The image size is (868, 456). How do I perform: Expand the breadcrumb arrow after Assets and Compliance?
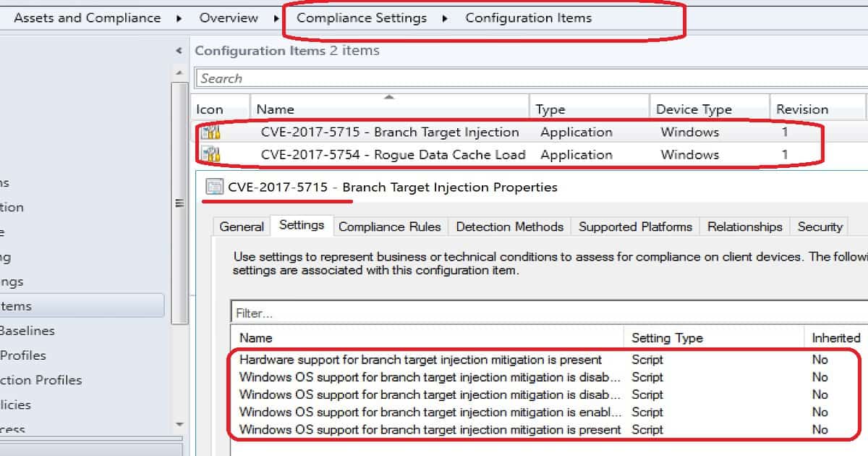click(x=179, y=18)
